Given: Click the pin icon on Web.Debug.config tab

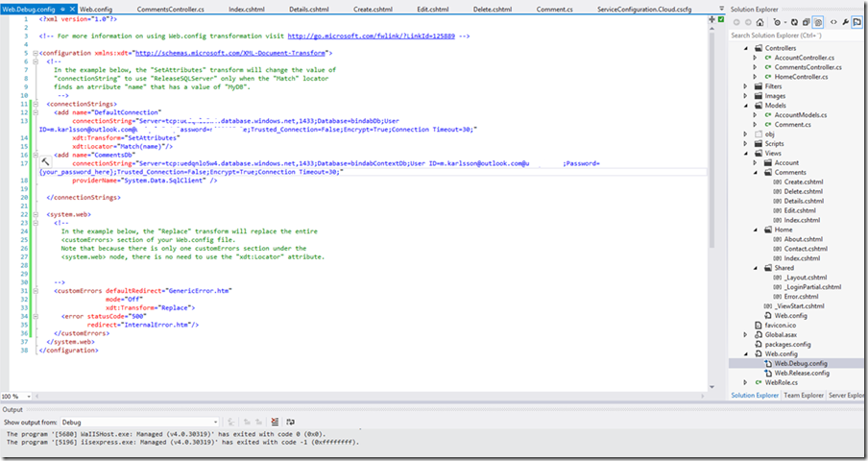Looking at the screenshot, I should (62, 10).
